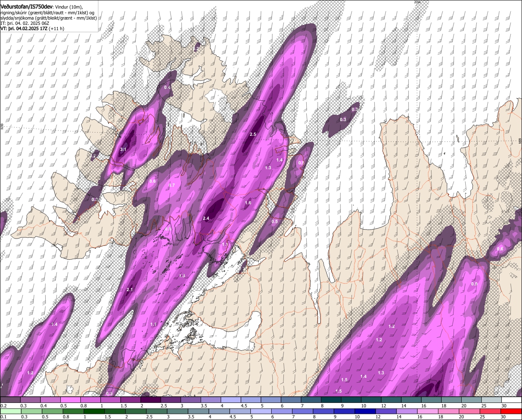Click the 3.1 precipitation value on map
The image size is (522, 420).
click(123, 150)
